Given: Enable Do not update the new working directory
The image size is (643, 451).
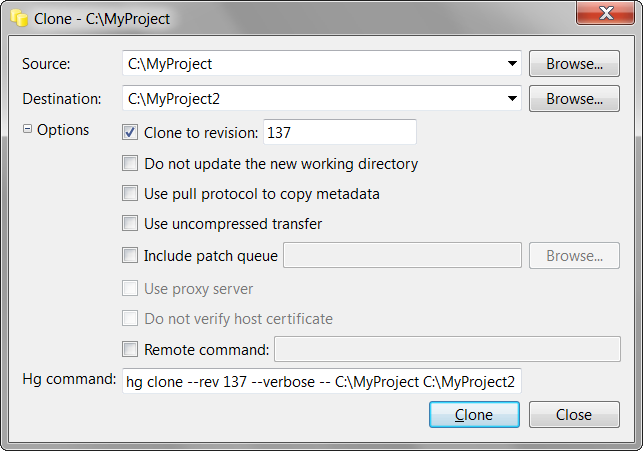Looking at the screenshot, I should tap(130, 163).
